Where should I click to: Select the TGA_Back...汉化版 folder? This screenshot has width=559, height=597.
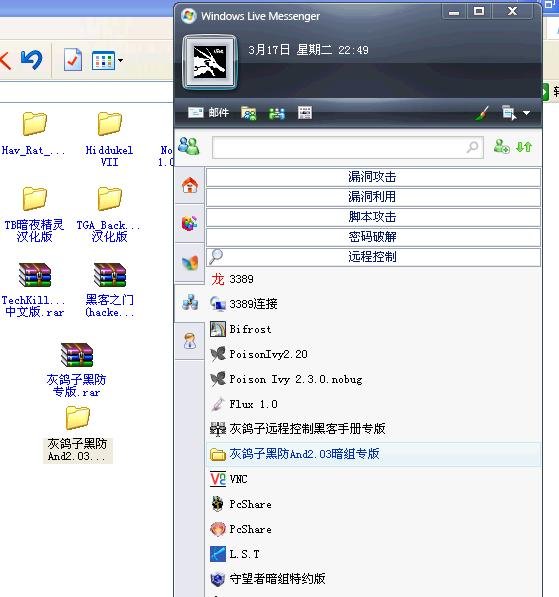coord(109,214)
